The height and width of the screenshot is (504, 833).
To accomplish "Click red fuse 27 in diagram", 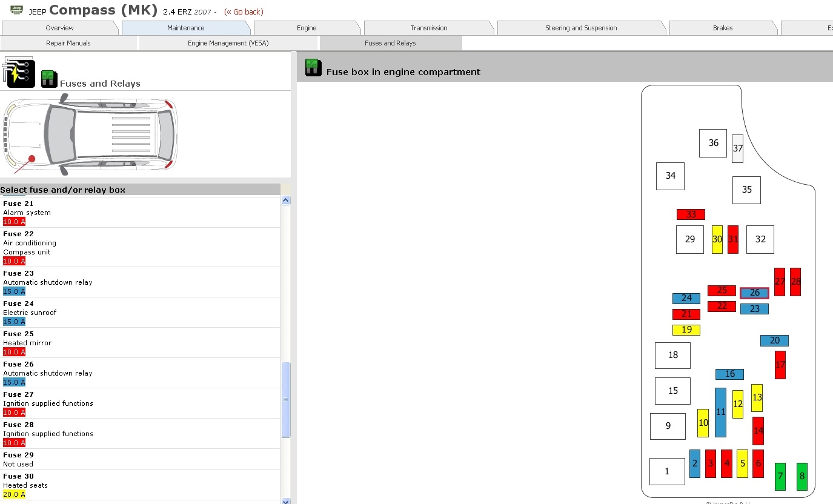I will point(780,282).
